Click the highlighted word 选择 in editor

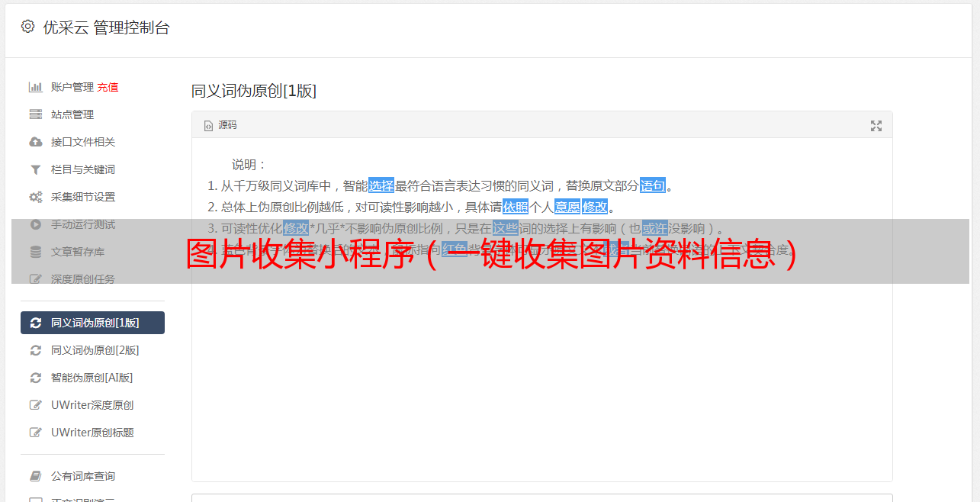pos(381,185)
